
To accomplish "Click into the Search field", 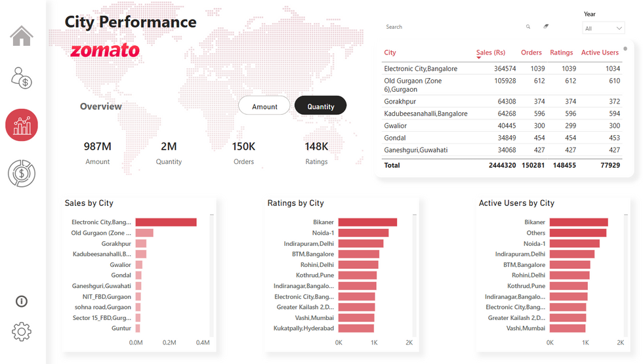I will (x=453, y=27).
